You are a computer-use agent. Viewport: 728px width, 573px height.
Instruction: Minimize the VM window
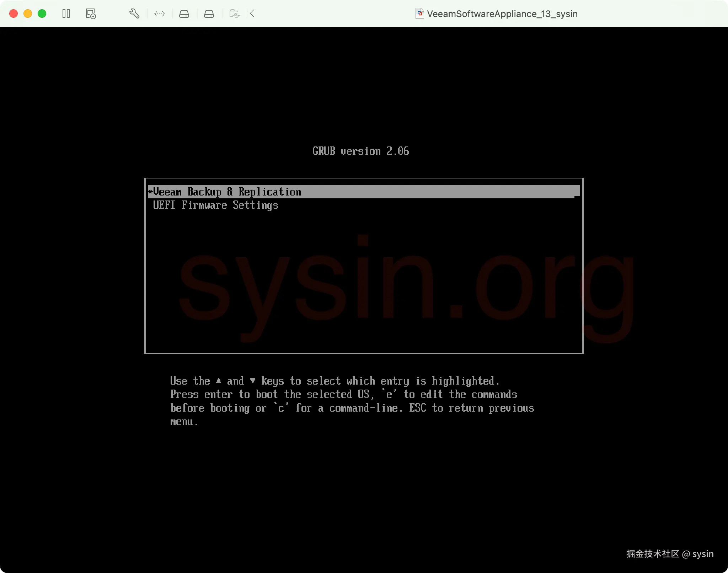[x=28, y=14]
